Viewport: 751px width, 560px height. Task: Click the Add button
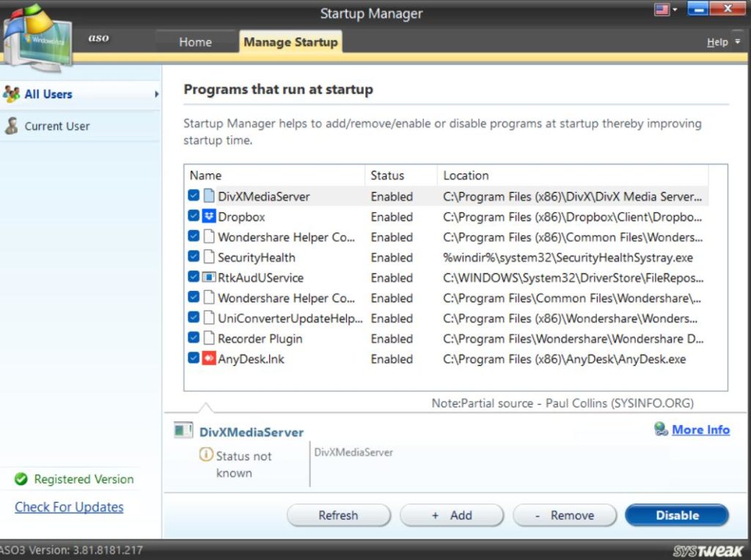(x=452, y=515)
